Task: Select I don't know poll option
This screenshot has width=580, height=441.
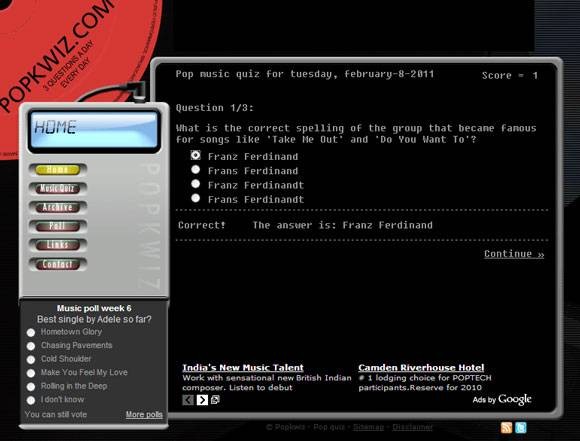Action: (x=31, y=400)
